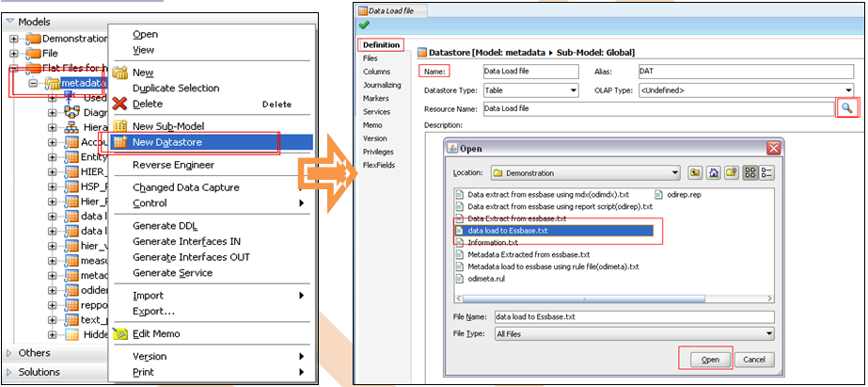Click the odirep.rep file icon
Image resolution: width=868 pixels, height=387 pixels.
click(x=658, y=195)
